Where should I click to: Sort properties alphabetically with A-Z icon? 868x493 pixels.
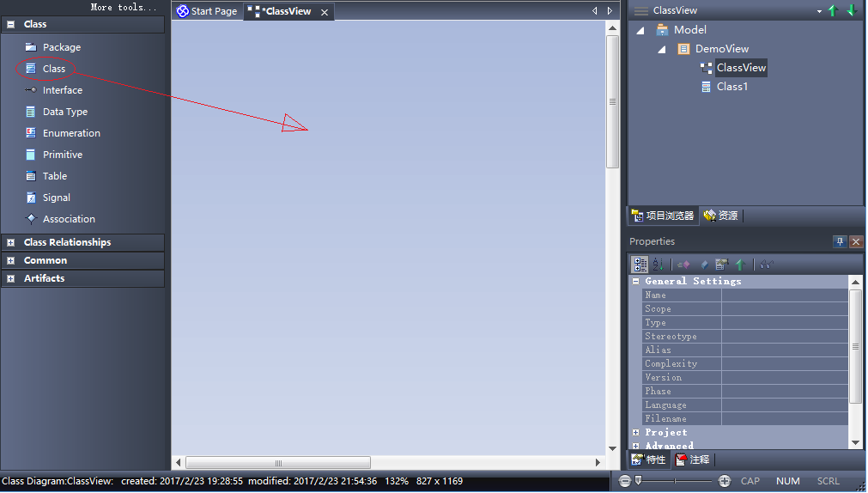point(659,265)
